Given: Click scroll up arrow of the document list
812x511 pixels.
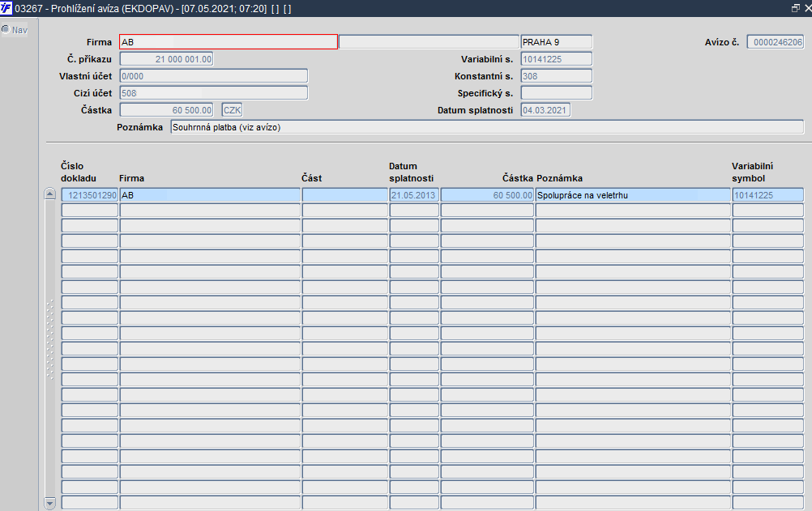Looking at the screenshot, I should point(49,194).
